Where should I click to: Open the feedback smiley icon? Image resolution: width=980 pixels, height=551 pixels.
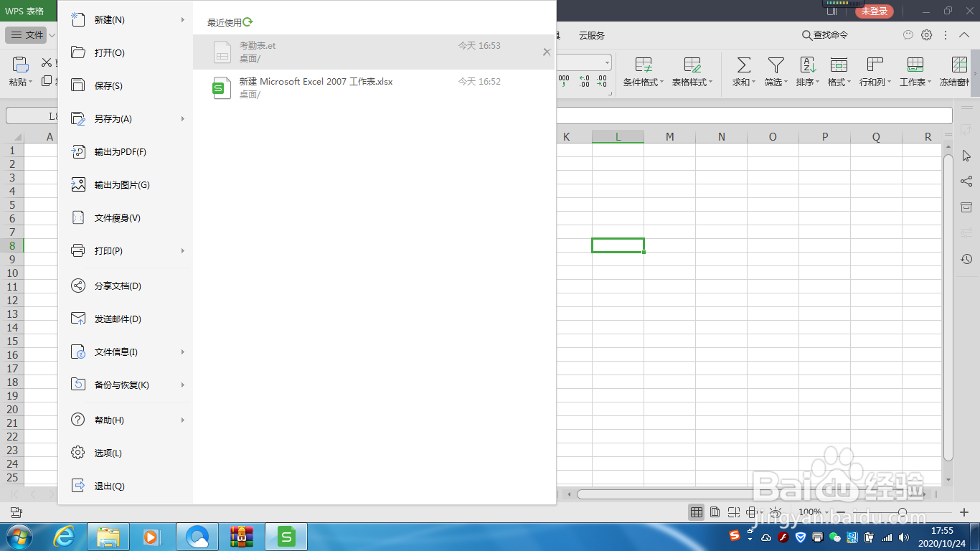(x=908, y=35)
